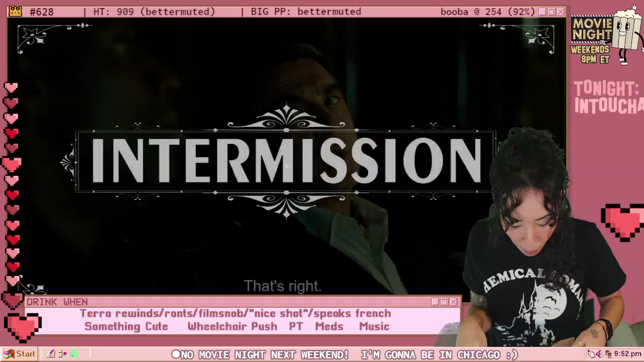Click the #628 counter in the title bar

pyautogui.click(x=42, y=12)
